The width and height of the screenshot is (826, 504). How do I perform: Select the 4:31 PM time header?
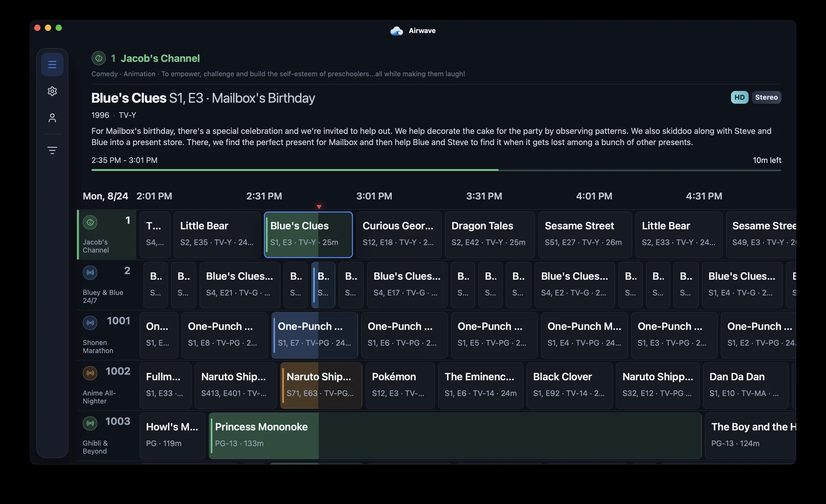[x=704, y=196]
